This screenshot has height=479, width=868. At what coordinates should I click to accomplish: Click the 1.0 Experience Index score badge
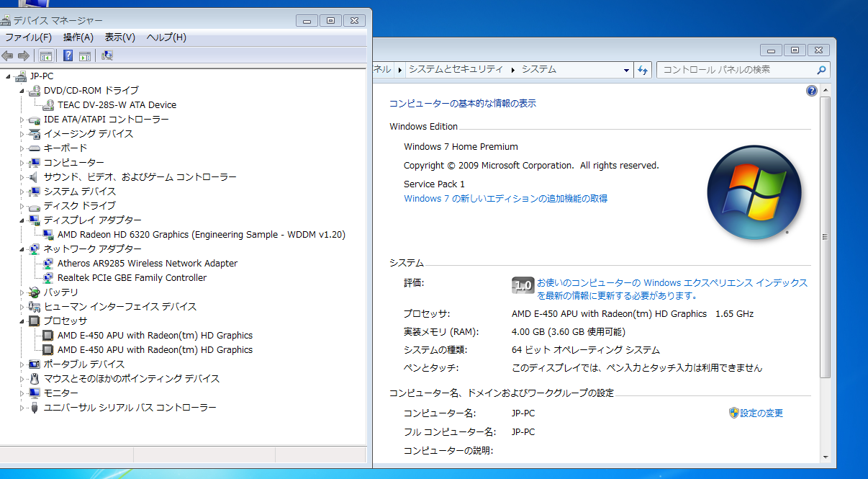pyautogui.click(x=523, y=285)
